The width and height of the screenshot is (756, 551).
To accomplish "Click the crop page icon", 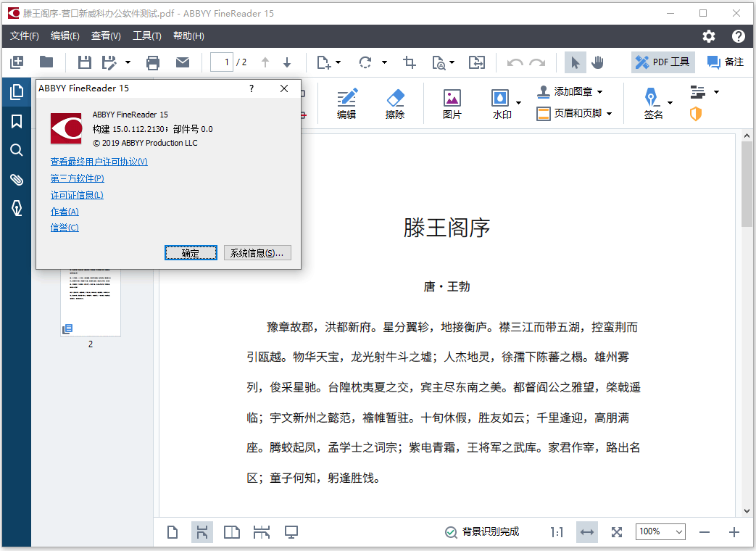I will 410,62.
